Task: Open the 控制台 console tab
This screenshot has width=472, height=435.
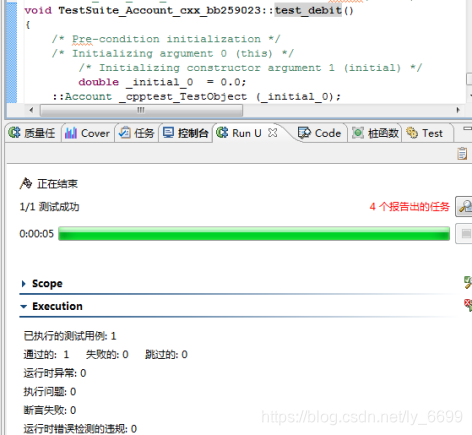Action: [x=186, y=133]
